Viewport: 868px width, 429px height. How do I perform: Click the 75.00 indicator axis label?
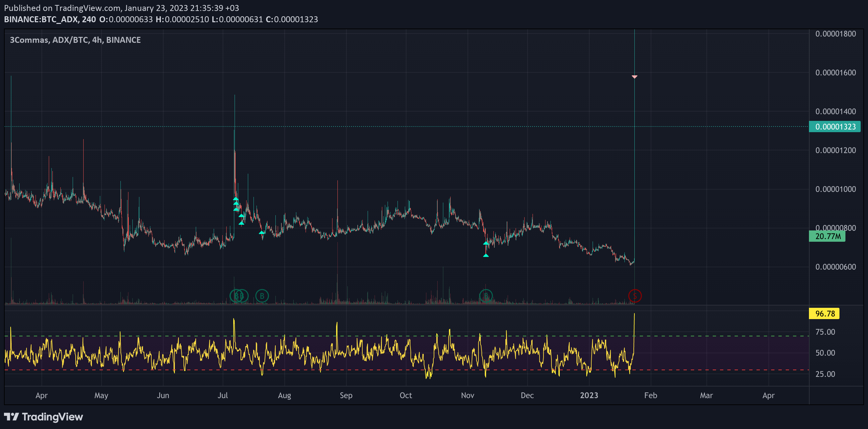click(x=825, y=332)
